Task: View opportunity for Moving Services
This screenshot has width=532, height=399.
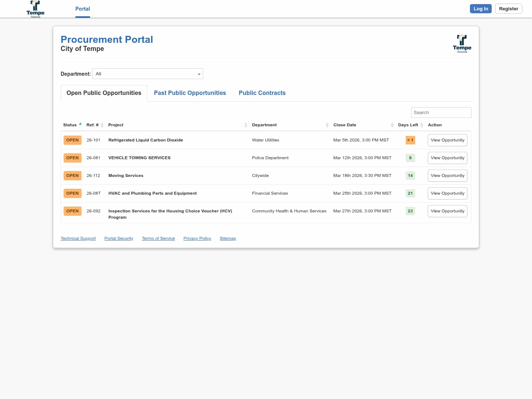Action: 447,176
